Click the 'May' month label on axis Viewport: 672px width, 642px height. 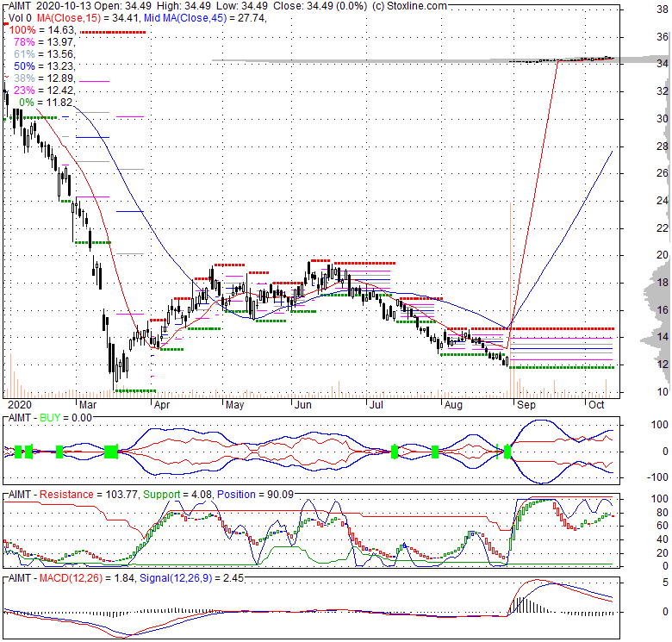(235, 404)
